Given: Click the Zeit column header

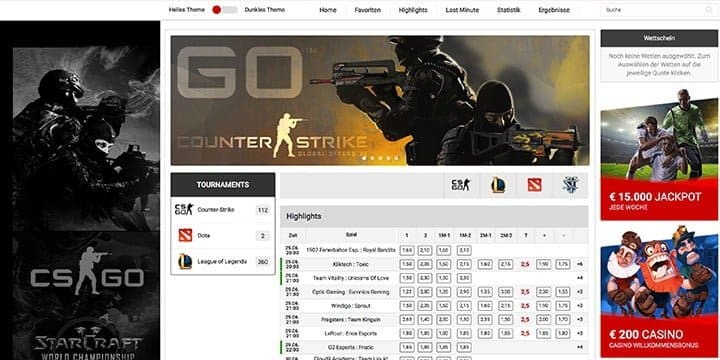Looking at the screenshot, I should 292,235.
